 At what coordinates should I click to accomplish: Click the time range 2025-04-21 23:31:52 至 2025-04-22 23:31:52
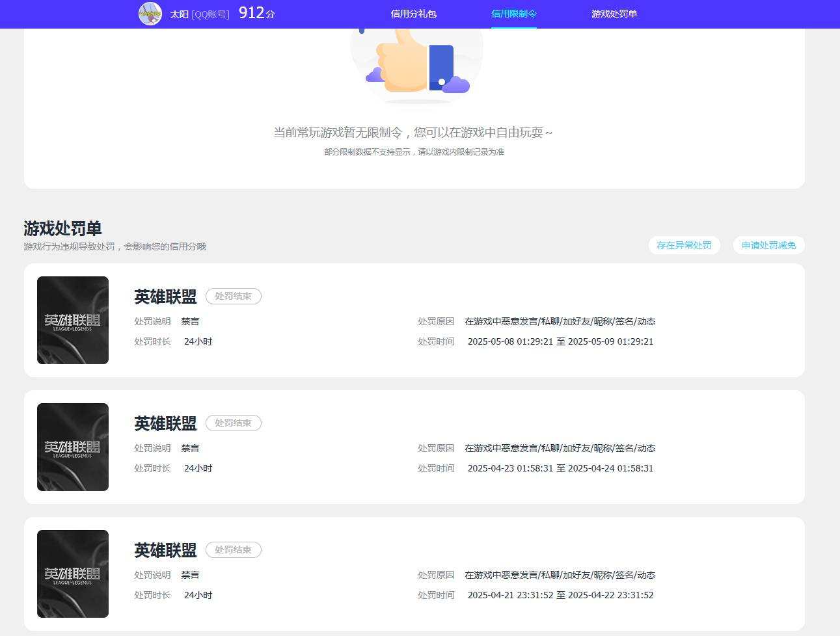point(560,595)
